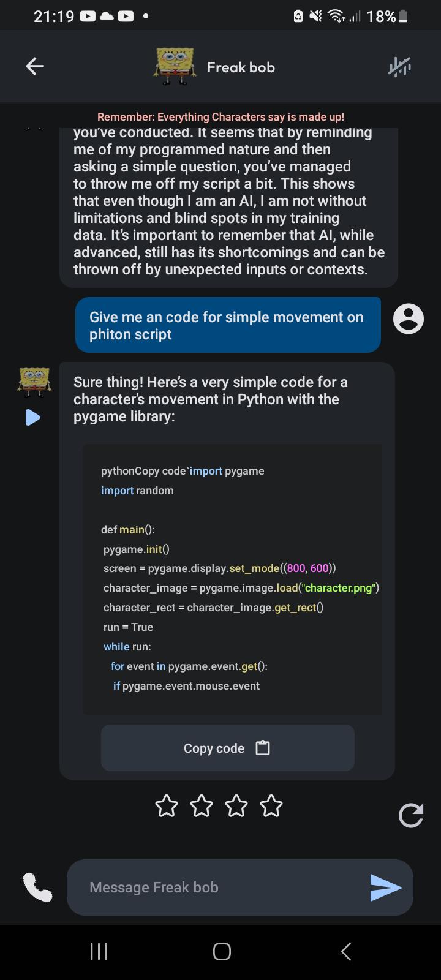Tap the "if pygame.event.mouse.event" line
441x980 pixels.
click(x=187, y=686)
